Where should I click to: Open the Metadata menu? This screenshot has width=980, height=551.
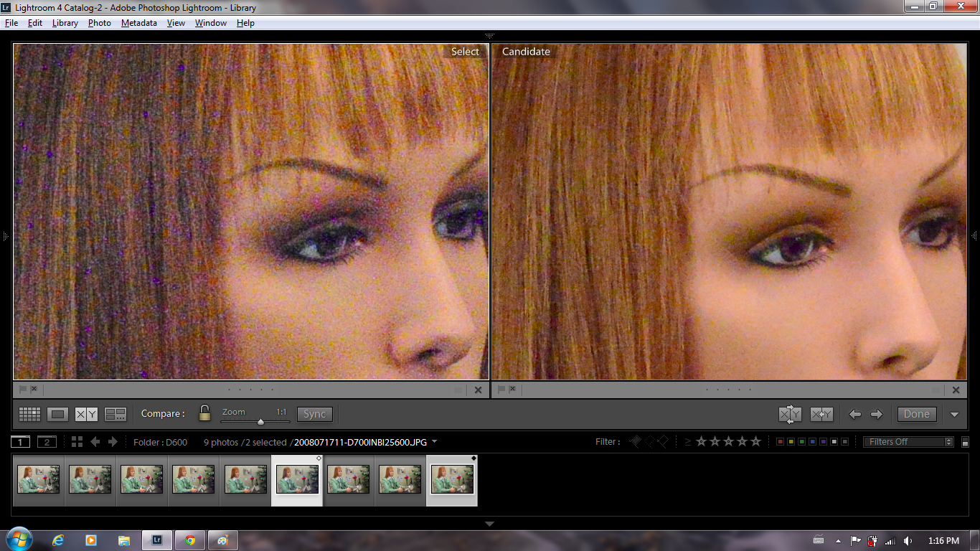point(138,22)
